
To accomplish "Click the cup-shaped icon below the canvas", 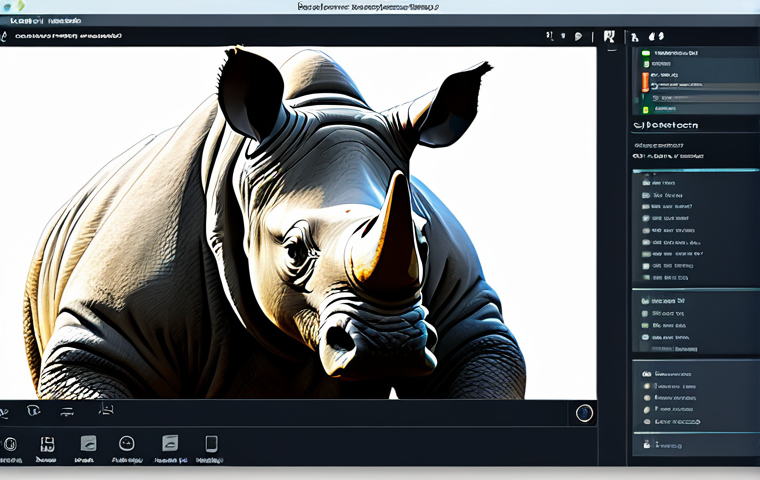I will click(33, 411).
